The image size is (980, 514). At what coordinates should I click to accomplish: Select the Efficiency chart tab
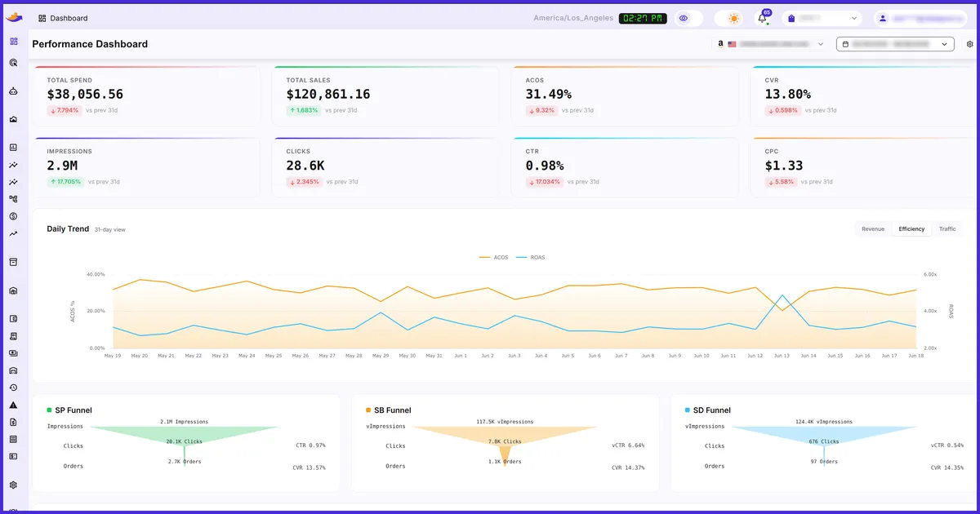[x=911, y=229]
